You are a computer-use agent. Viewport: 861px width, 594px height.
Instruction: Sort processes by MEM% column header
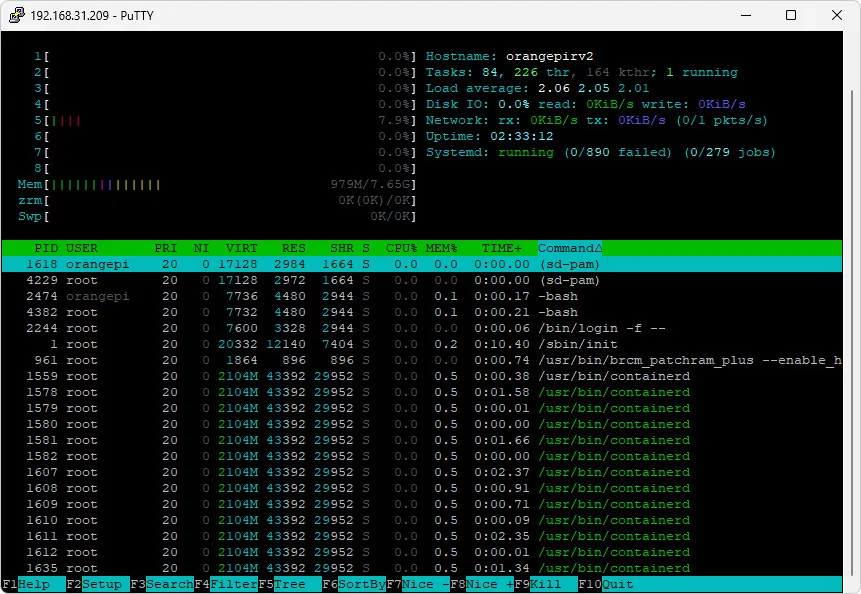point(441,248)
